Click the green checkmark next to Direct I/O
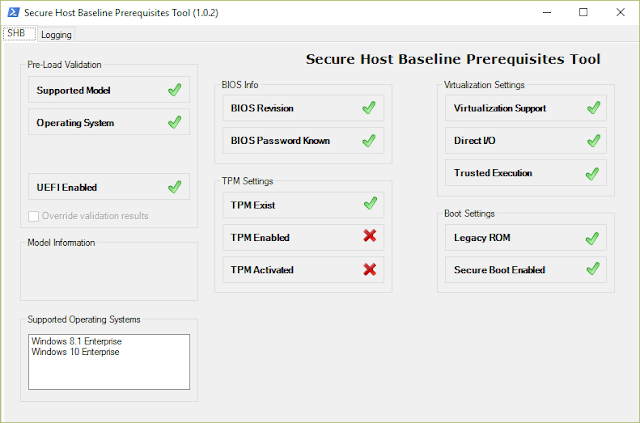 [x=591, y=140]
